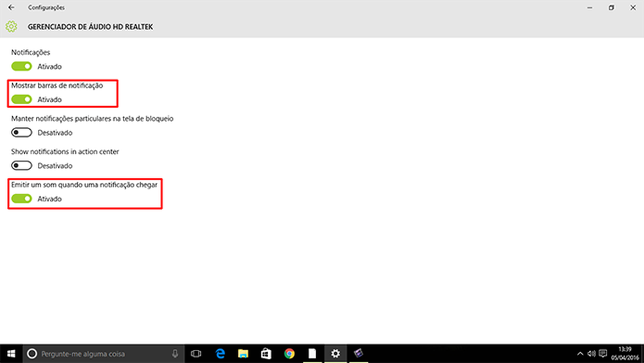Open the Windows Start menu
The height and width of the screenshot is (363, 644).
pyautogui.click(x=11, y=354)
